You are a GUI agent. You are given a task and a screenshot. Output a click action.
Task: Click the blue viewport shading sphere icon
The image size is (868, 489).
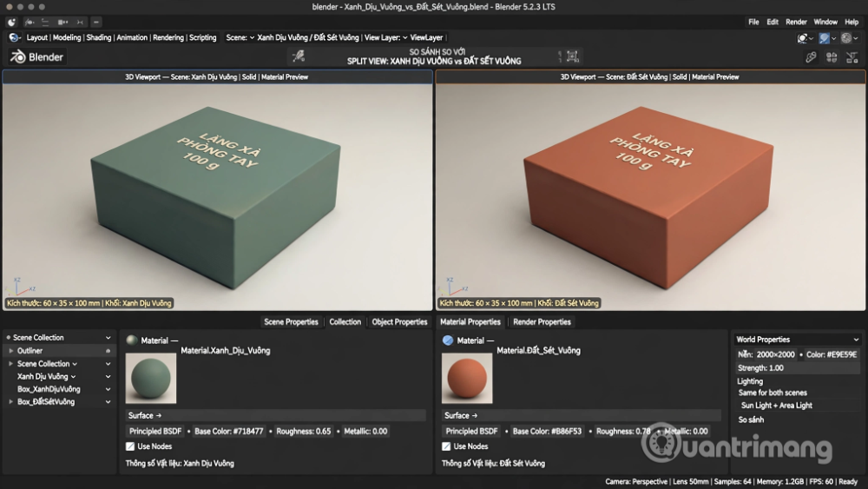coord(825,37)
